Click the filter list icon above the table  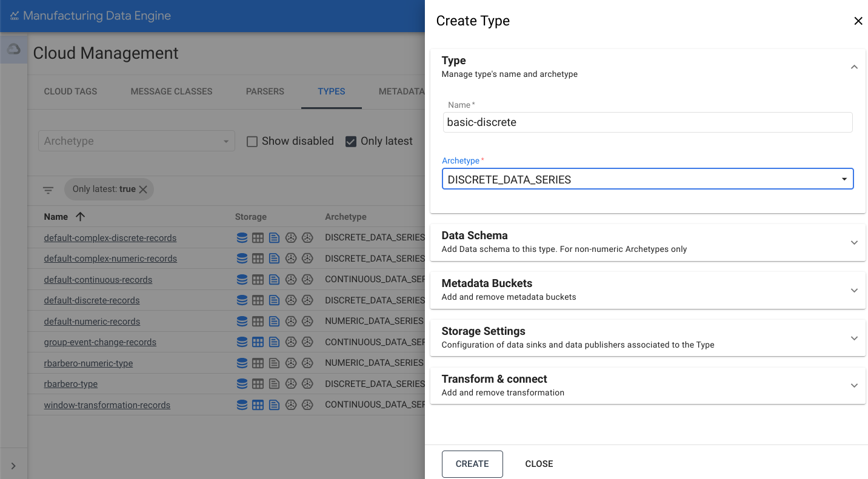coord(48,190)
